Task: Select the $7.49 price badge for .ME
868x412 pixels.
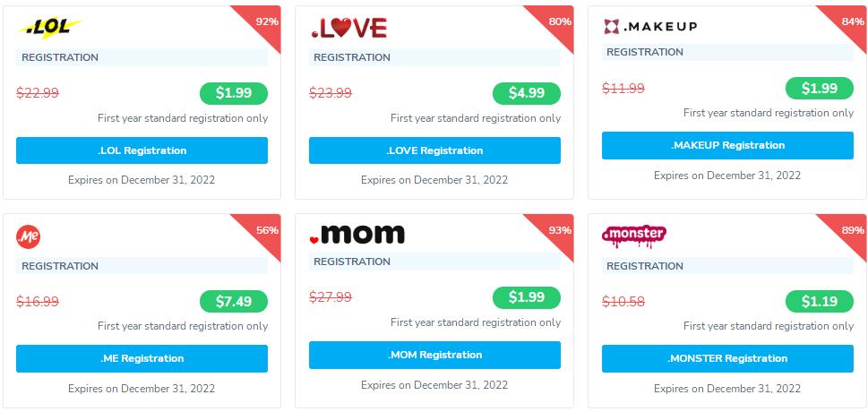Action: point(233,302)
